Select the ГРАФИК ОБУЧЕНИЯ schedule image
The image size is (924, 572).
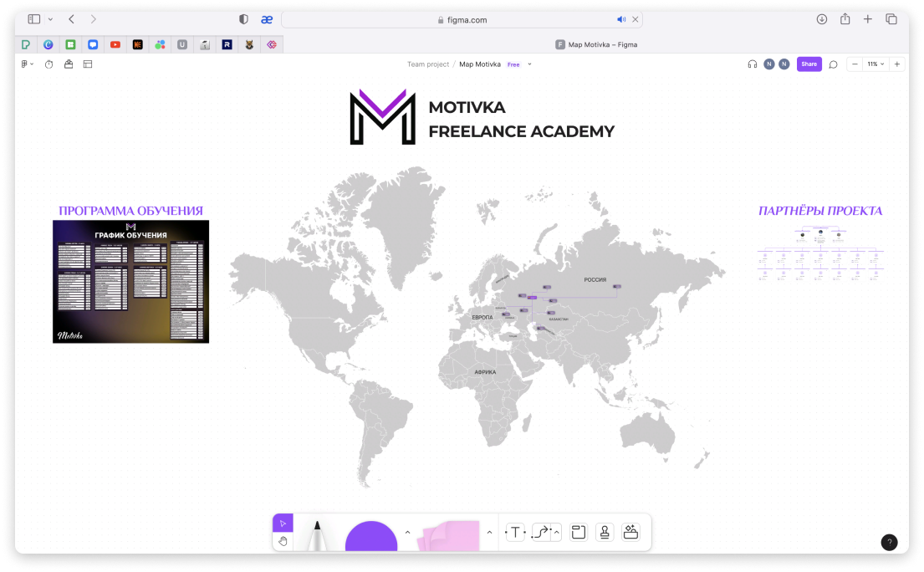pyautogui.click(x=130, y=282)
